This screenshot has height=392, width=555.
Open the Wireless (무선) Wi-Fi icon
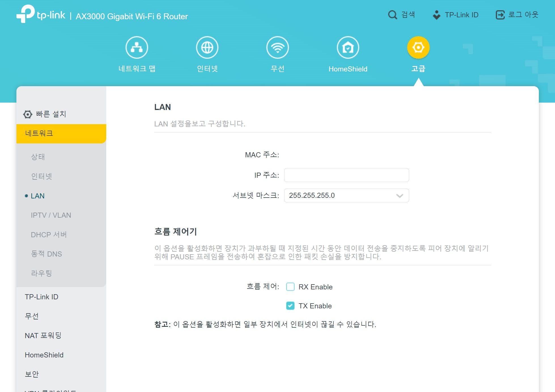[x=277, y=48]
